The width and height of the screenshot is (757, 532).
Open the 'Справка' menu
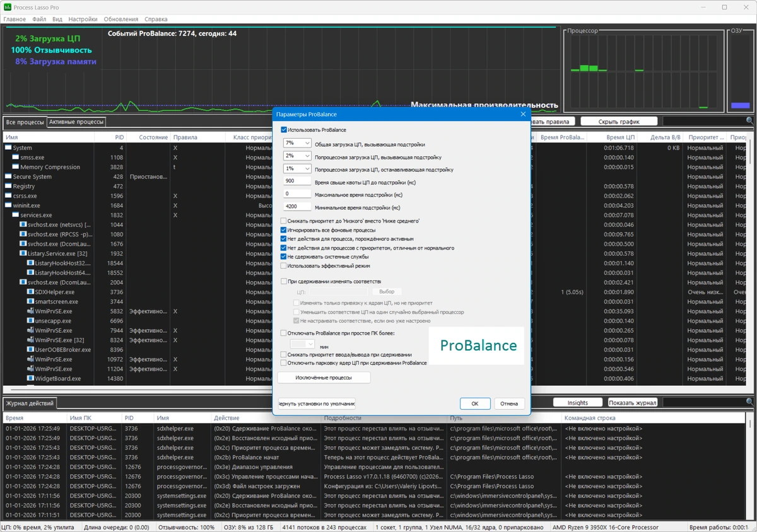[x=156, y=19]
